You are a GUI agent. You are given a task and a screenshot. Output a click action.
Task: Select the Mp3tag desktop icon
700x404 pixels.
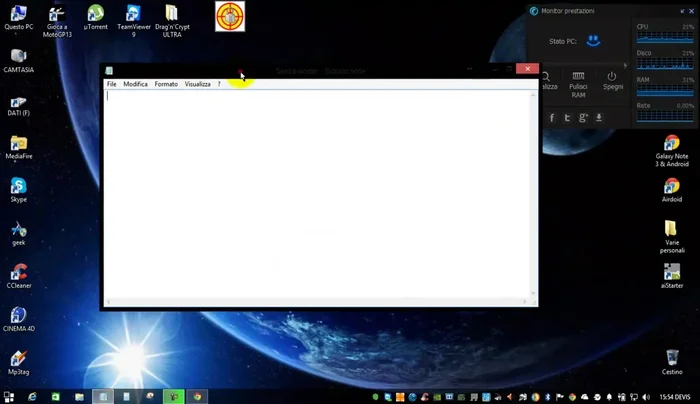pos(19,362)
